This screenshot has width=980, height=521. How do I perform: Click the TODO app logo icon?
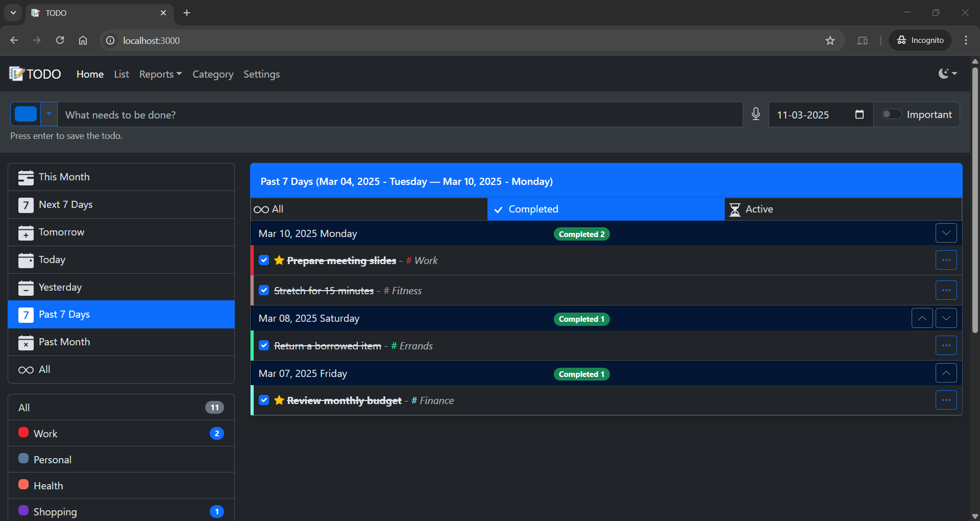click(x=16, y=74)
